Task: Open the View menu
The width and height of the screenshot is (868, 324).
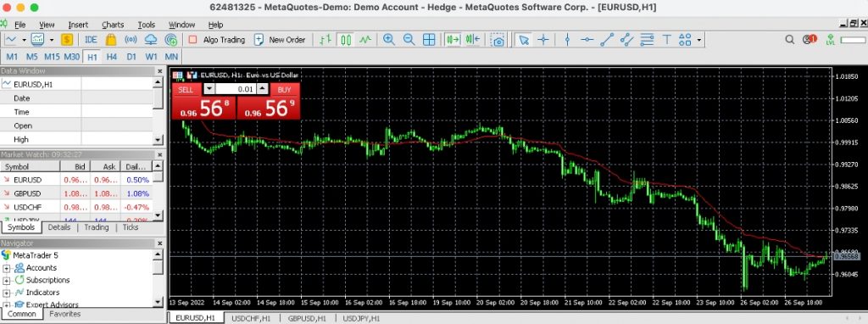Action: pos(47,25)
